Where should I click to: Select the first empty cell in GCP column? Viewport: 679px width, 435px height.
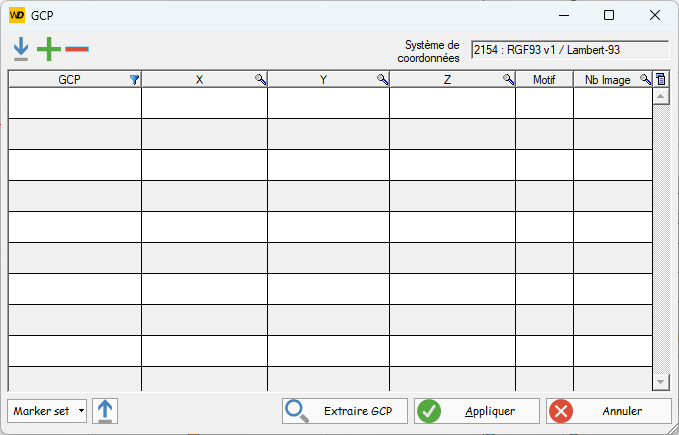point(75,103)
